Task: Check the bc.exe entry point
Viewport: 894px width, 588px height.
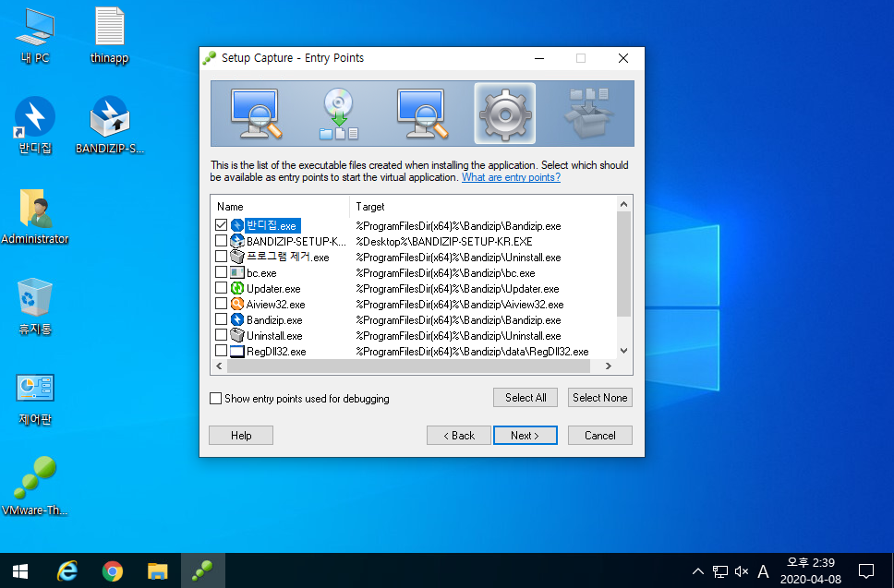Action: click(222, 272)
